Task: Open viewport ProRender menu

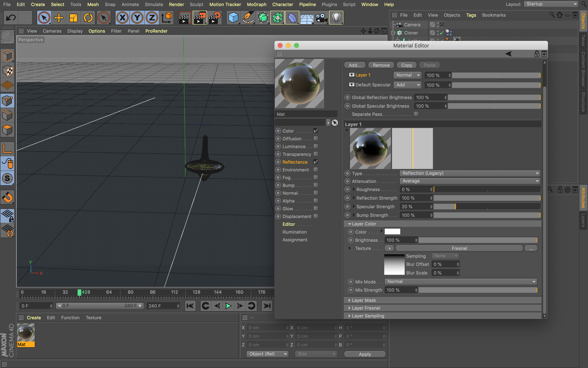Action: [x=156, y=31]
